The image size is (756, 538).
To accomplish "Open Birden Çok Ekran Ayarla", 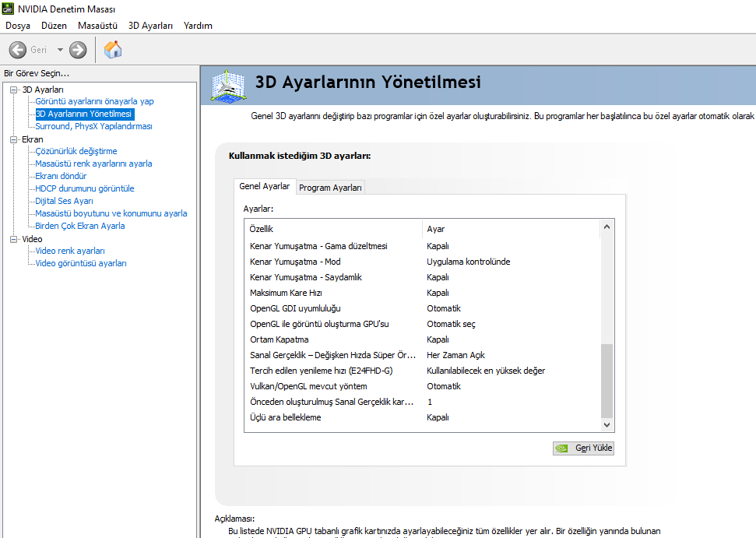I will pos(80,226).
